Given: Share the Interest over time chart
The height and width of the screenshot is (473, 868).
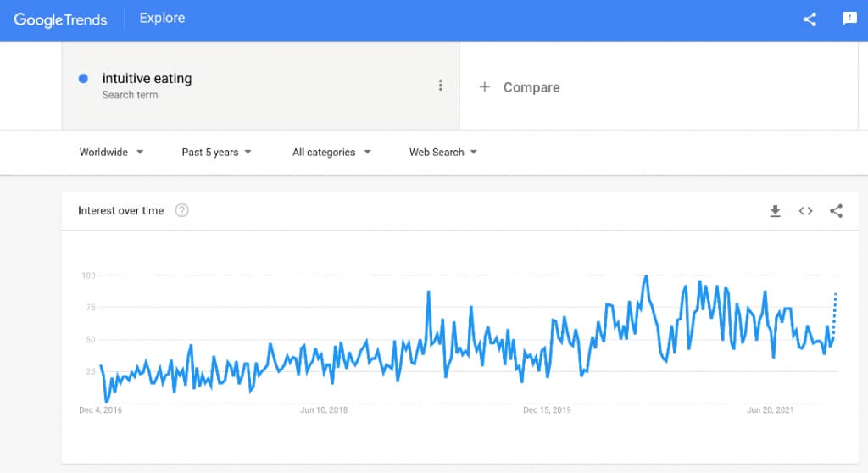Looking at the screenshot, I should pos(836,210).
